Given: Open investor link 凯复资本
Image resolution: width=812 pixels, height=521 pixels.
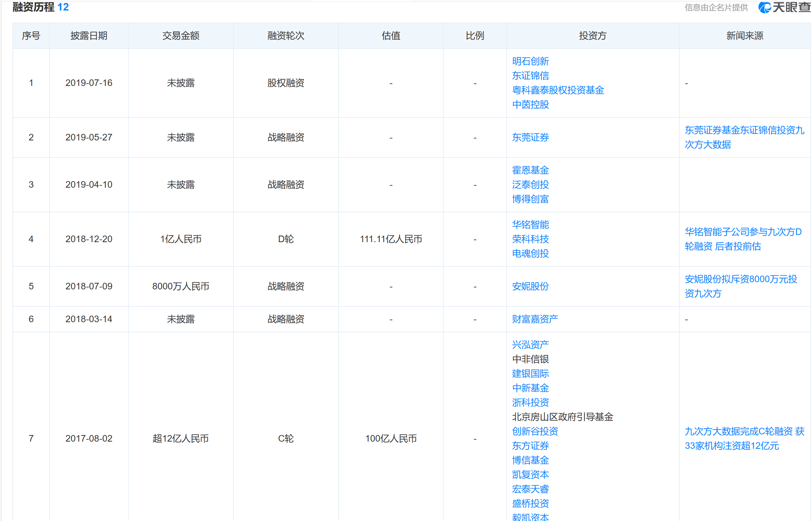Looking at the screenshot, I should (x=530, y=475).
